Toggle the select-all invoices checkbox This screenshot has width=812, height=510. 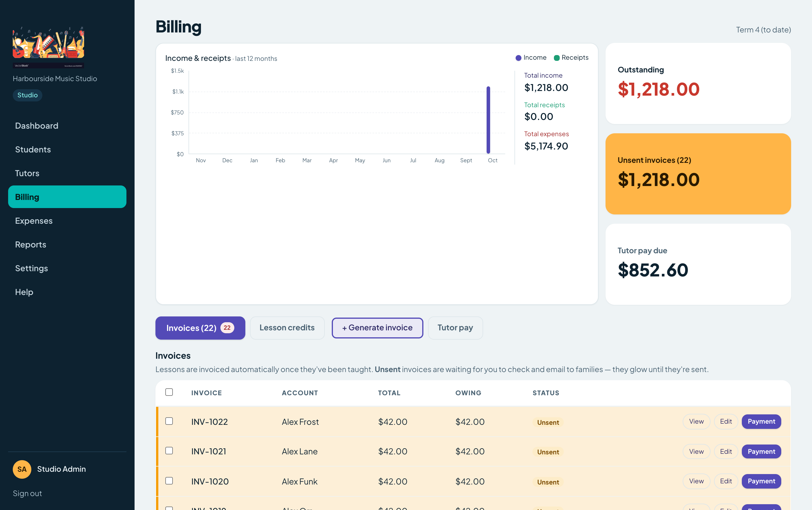click(169, 392)
